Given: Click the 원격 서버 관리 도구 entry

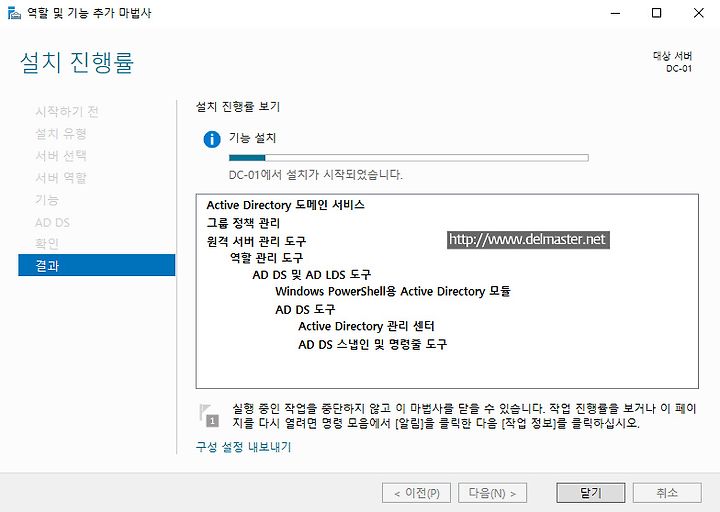Looking at the screenshot, I should click(x=256, y=241).
